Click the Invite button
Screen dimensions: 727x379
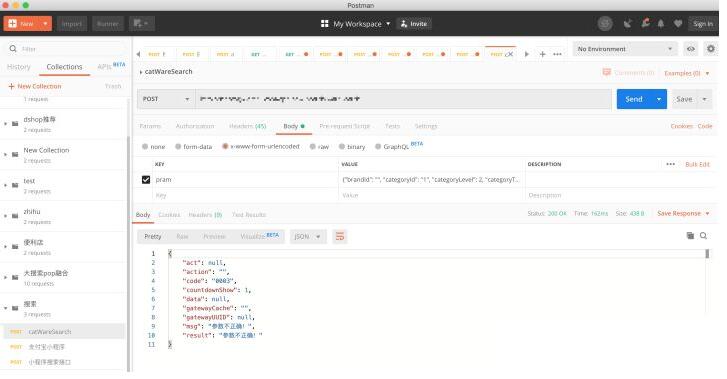click(414, 24)
